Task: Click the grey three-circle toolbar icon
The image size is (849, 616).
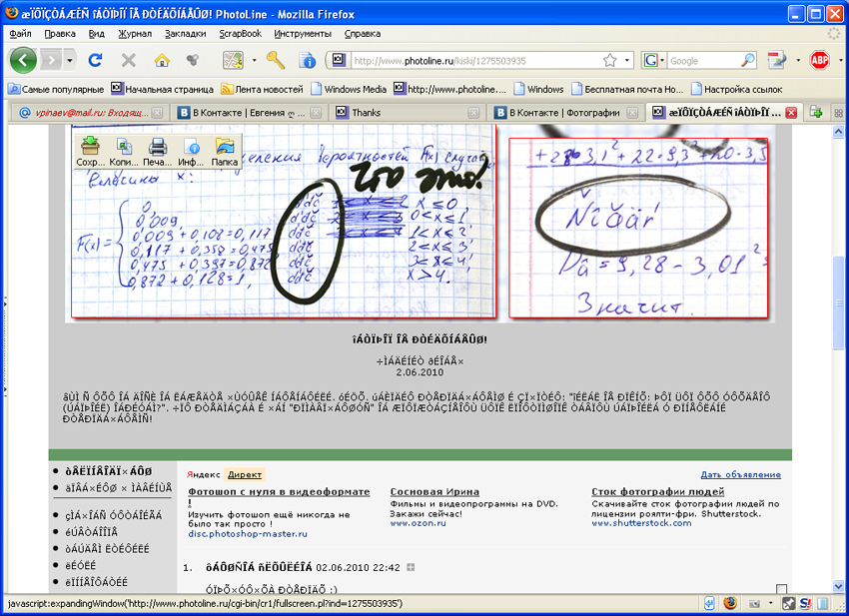Action: 192,60
